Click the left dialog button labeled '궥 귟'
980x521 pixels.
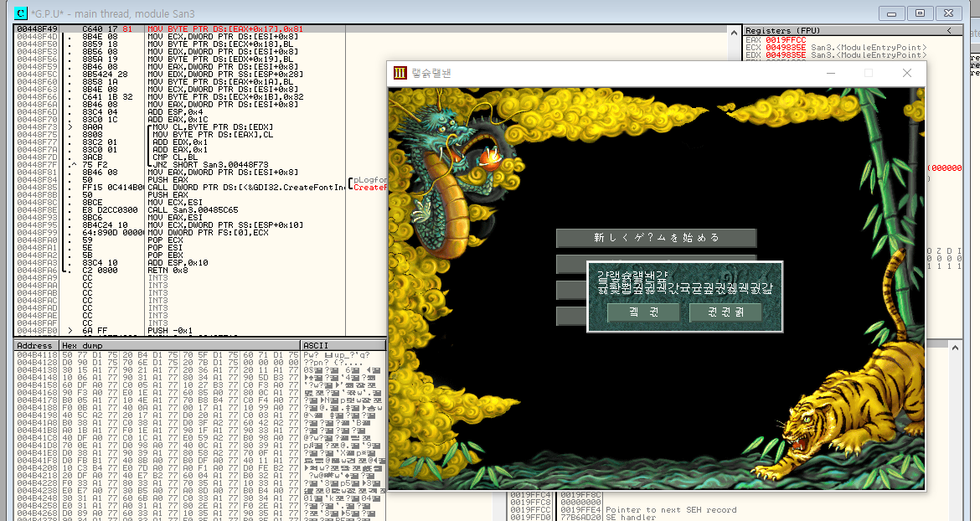pos(643,312)
